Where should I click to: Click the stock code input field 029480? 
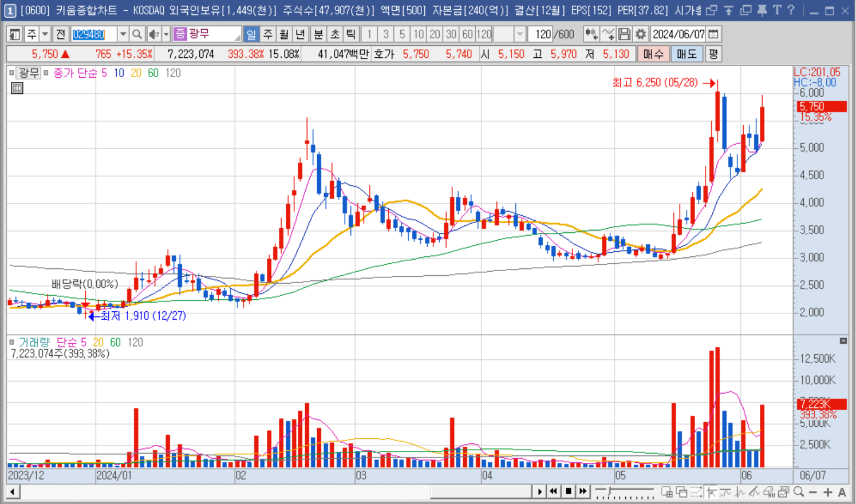94,34
